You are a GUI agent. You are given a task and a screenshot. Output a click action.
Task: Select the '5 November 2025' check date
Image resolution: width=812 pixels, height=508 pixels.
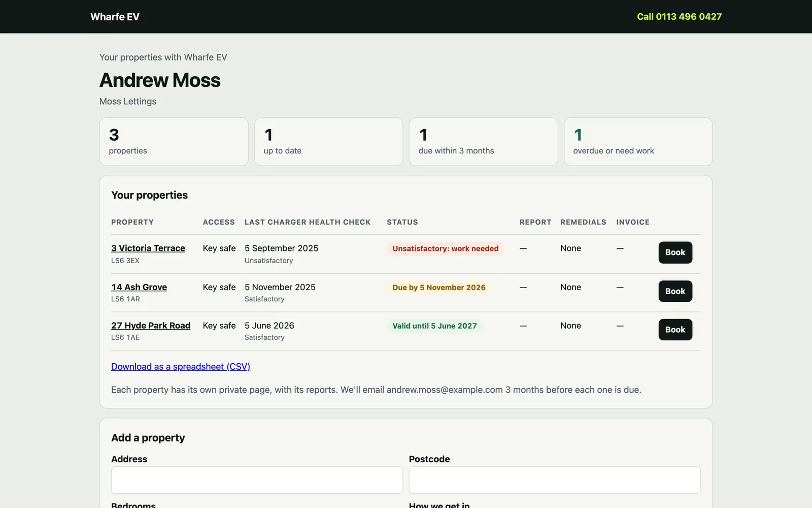coord(280,287)
